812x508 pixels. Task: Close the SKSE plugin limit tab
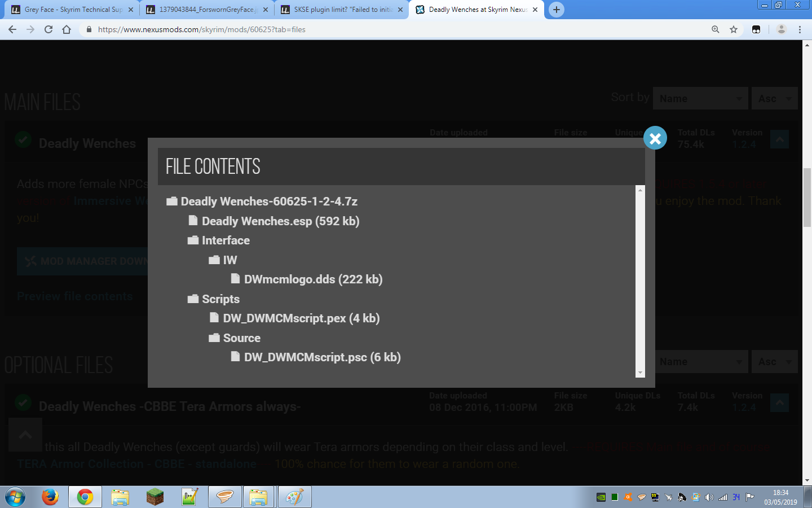[400, 10]
